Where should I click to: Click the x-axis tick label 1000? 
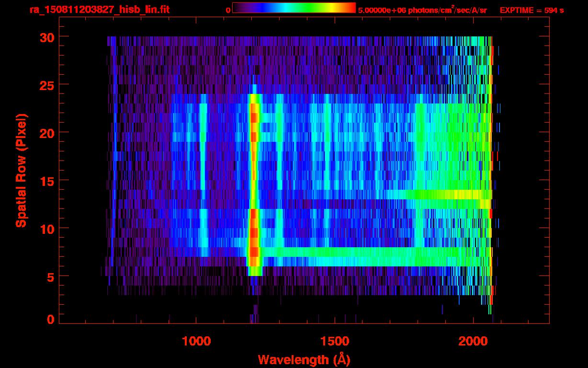tap(196, 341)
